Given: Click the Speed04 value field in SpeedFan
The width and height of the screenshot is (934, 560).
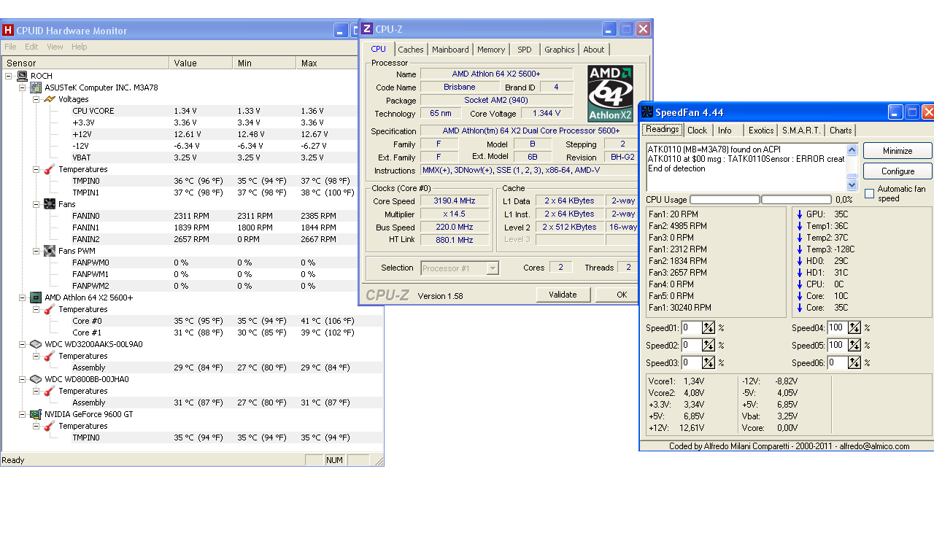Looking at the screenshot, I should point(838,328).
